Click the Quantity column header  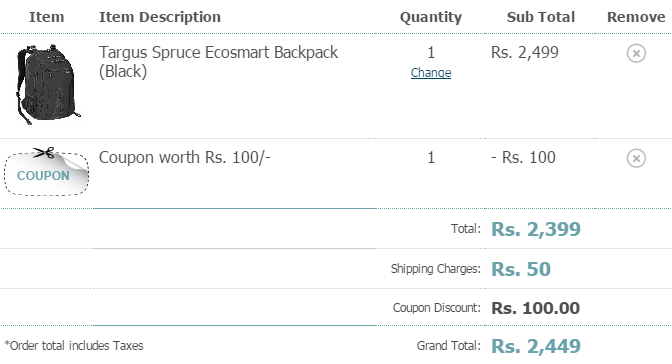click(x=431, y=18)
